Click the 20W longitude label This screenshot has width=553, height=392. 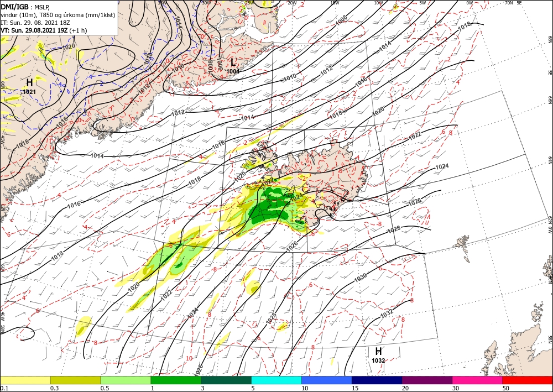coord(291,3)
